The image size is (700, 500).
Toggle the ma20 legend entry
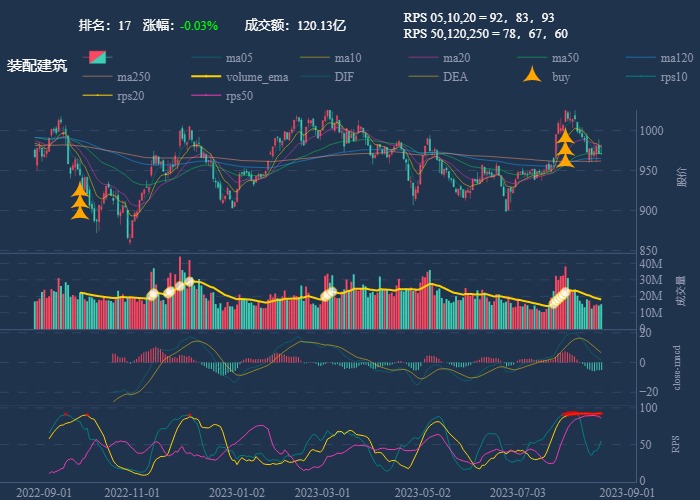(x=456, y=58)
